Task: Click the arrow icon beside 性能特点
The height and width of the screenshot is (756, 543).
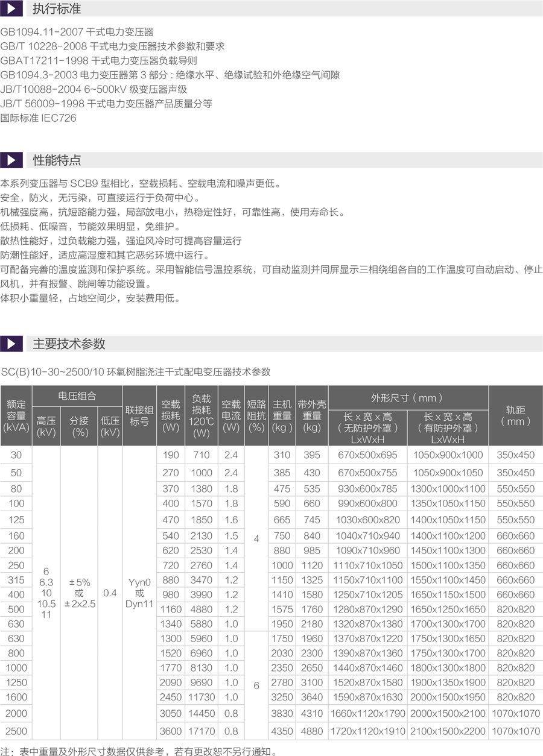Action: (11, 160)
